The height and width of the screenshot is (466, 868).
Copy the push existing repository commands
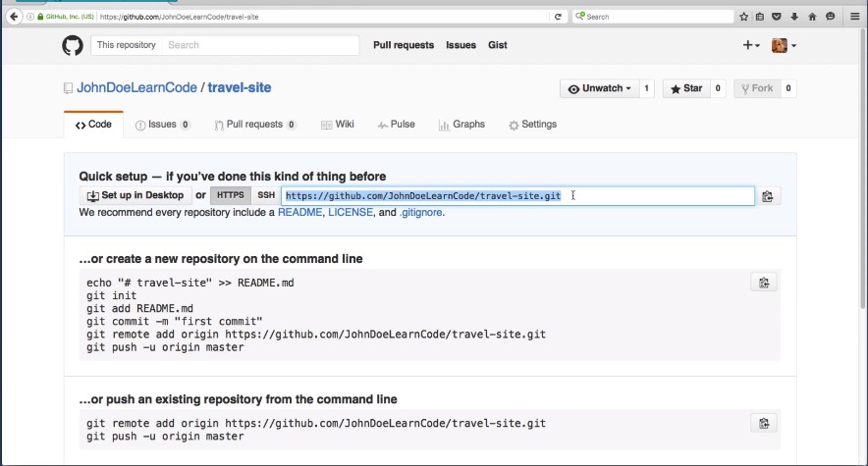tap(762, 423)
